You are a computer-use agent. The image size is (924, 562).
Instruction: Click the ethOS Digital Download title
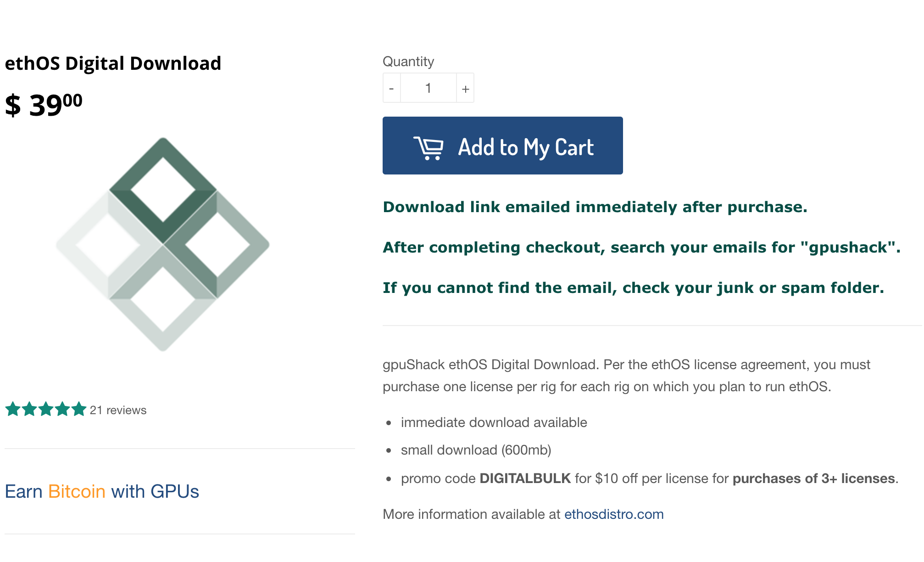[113, 63]
